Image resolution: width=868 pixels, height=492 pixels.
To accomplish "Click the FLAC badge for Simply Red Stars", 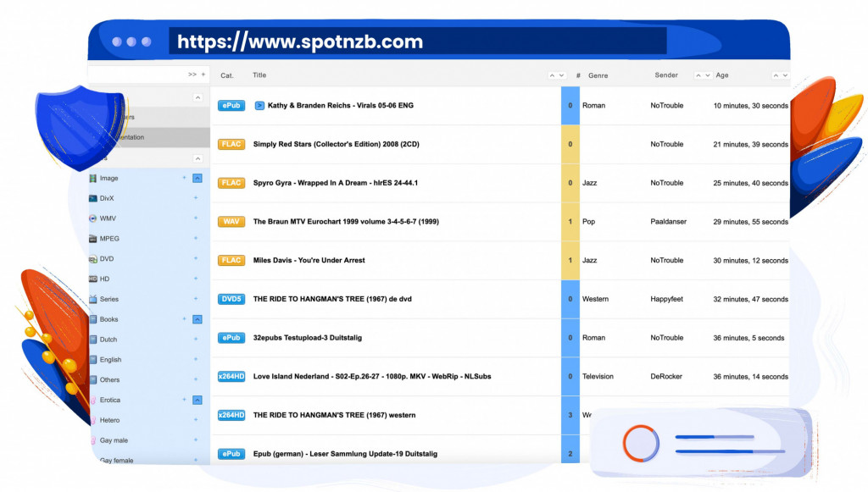I will pyautogui.click(x=231, y=144).
